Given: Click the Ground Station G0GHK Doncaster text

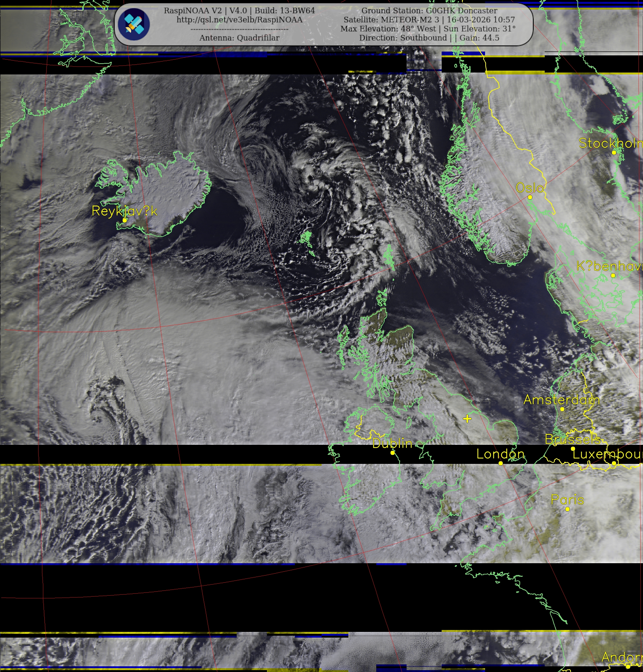Looking at the screenshot, I should [429, 11].
